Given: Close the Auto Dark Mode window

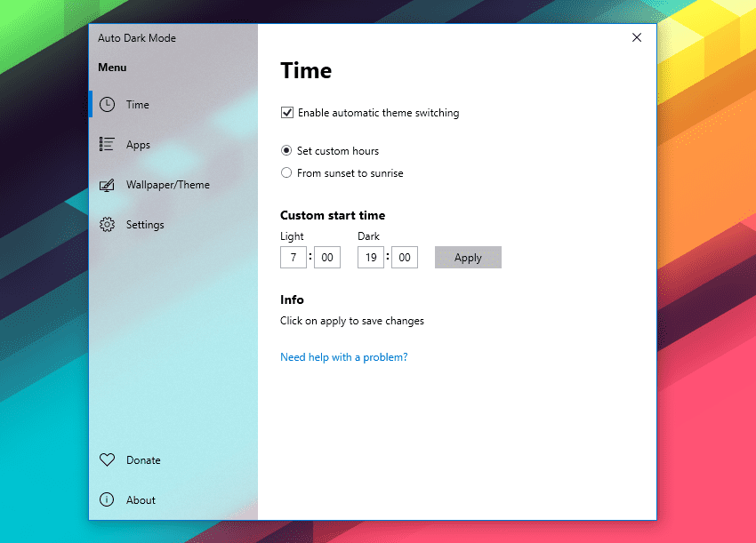Looking at the screenshot, I should pyautogui.click(x=637, y=37).
